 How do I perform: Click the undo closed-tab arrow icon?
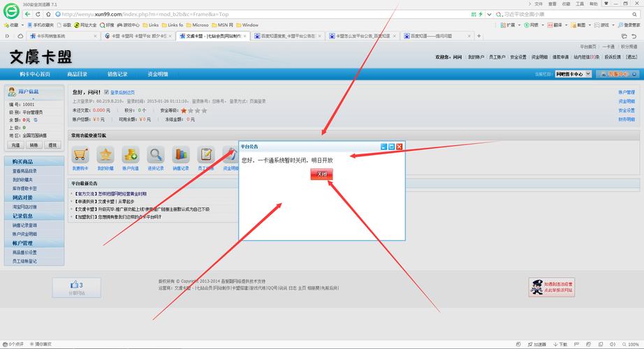click(x=634, y=36)
